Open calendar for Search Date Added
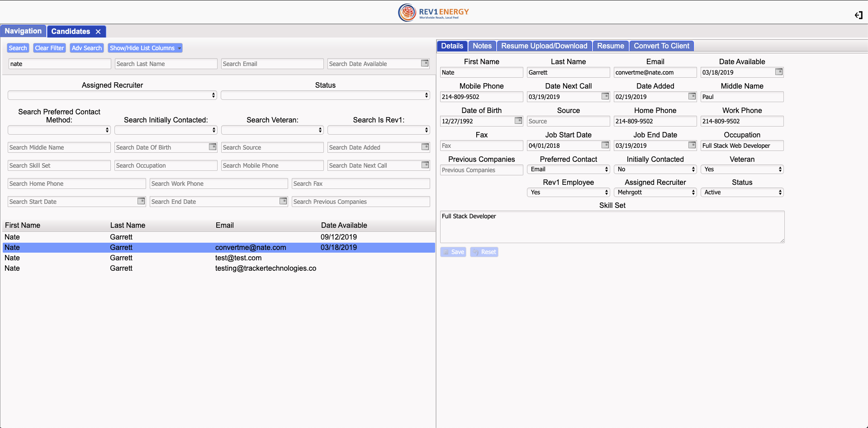This screenshot has height=428, width=868. pos(425,147)
